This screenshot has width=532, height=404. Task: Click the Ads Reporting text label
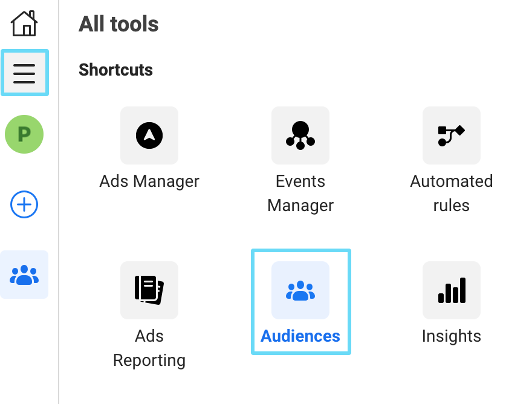[x=149, y=348]
